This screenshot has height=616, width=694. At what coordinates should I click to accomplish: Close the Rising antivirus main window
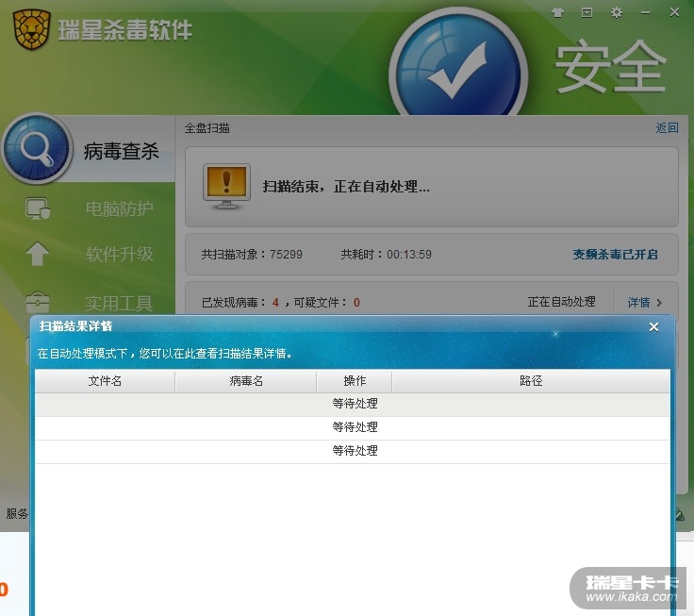674,12
